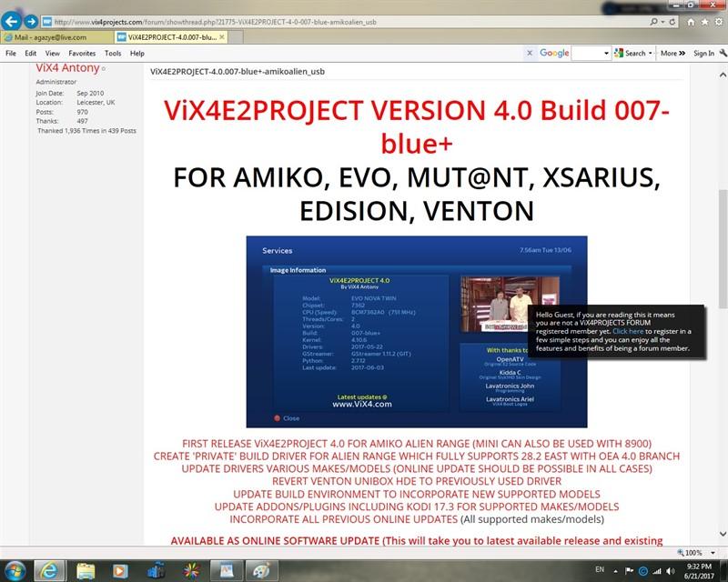The image size is (728, 582).
Task: Click the Image Information screenshot thumbnail
Action: click(417, 332)
